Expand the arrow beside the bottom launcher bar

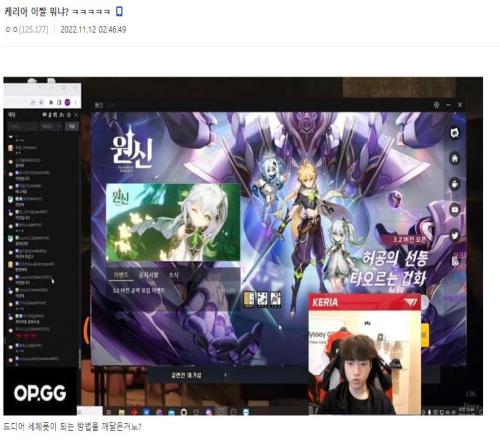[226, 375]
